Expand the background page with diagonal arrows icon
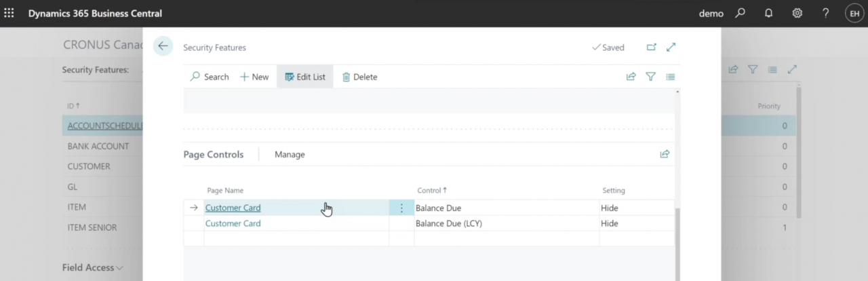Viewport: 868px width, 281px height. pos(792,69)
